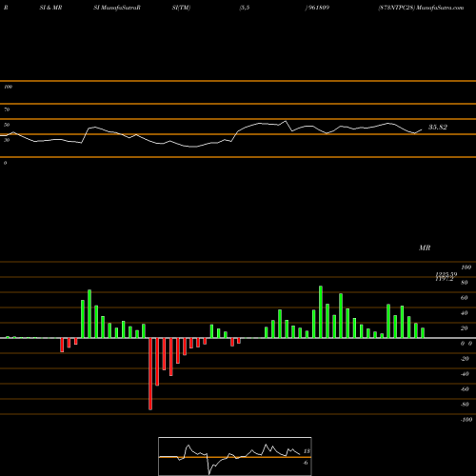The image size is (476, 476).
Task: Click the value 18 in the mini chart
Action: pos(307,451)
